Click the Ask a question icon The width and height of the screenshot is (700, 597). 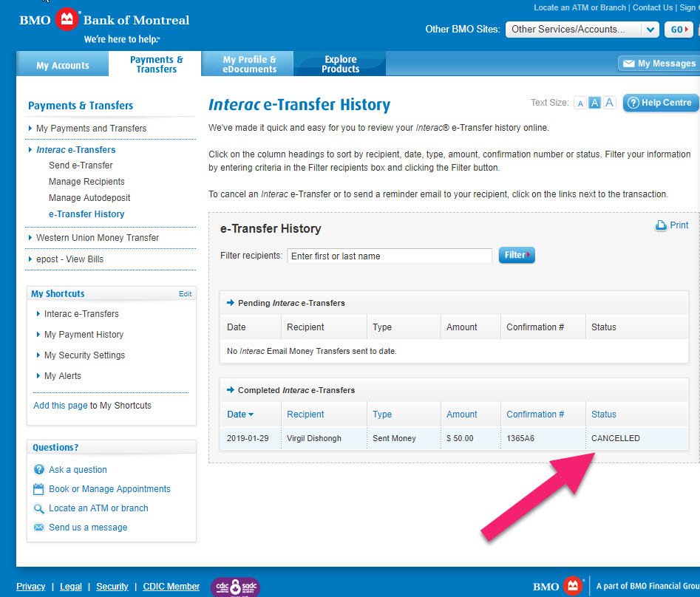click(39, 470)
